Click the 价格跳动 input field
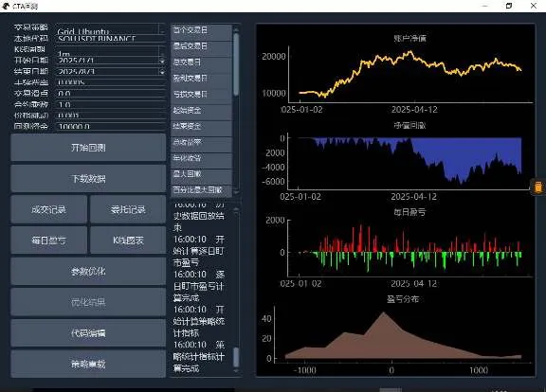This screenshot has height=392, width=546. click(x=111, y=116)
